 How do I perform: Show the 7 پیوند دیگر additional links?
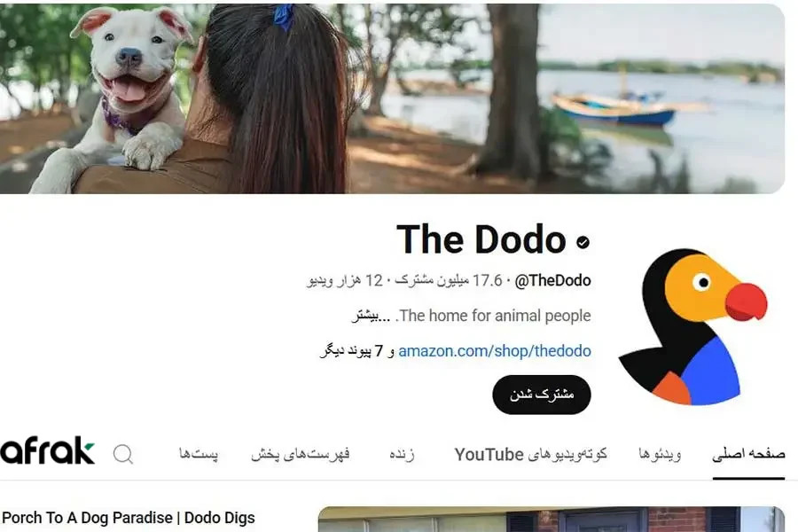point(352,351)
